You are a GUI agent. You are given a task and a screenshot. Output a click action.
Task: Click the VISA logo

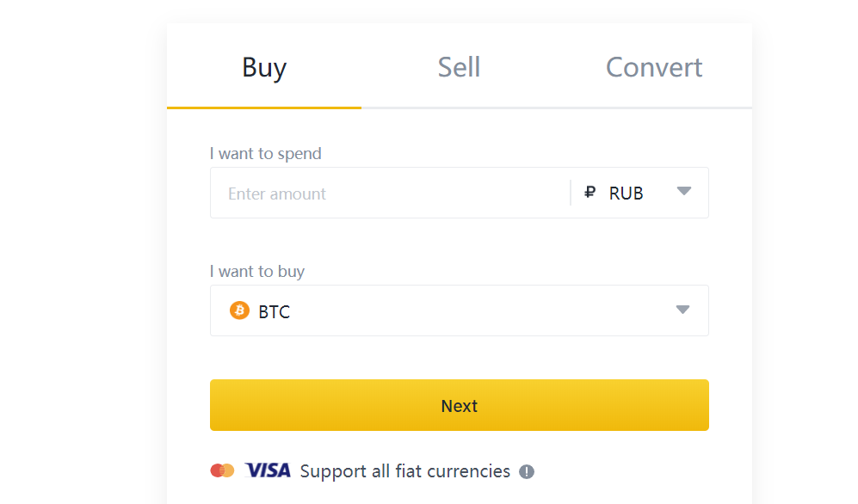(268, 470)
